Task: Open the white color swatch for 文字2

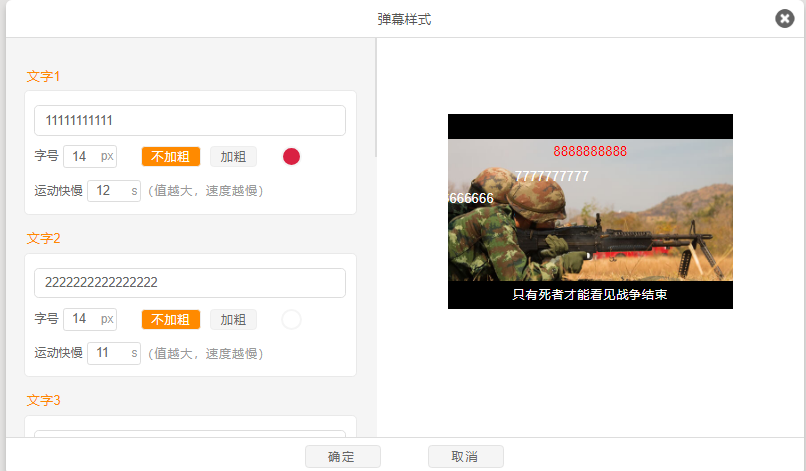Action: (291, 319)
